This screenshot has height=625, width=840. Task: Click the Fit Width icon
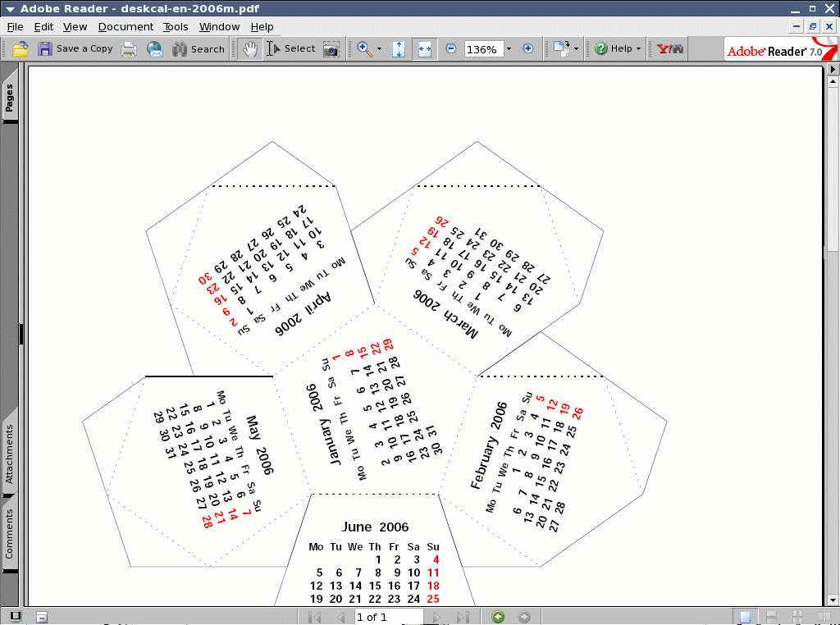[424, 49]
